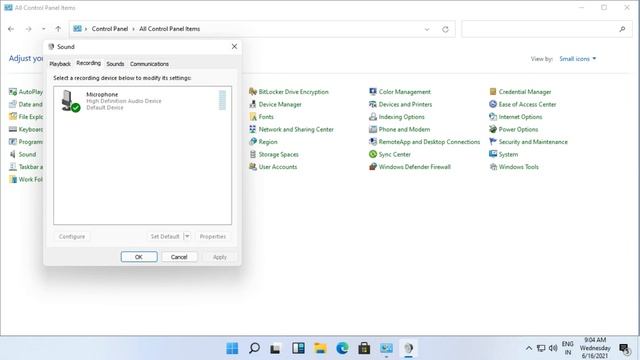Open Task View from the taskbar
This screenshot has width=640, height=360.
(x=276, y=348)
